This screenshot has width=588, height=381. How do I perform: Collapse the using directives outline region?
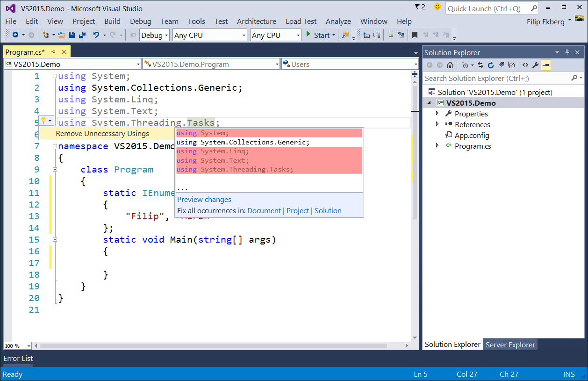pyautogui.click(x=55, y=76)
